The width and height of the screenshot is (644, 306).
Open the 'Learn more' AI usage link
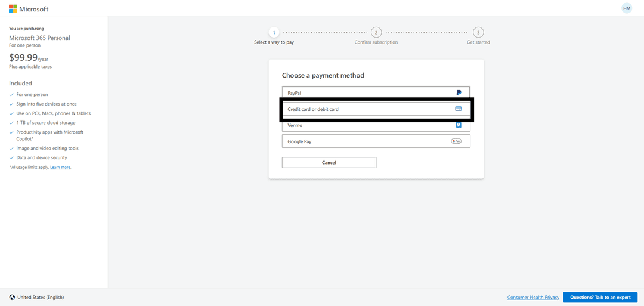(60, 168)
